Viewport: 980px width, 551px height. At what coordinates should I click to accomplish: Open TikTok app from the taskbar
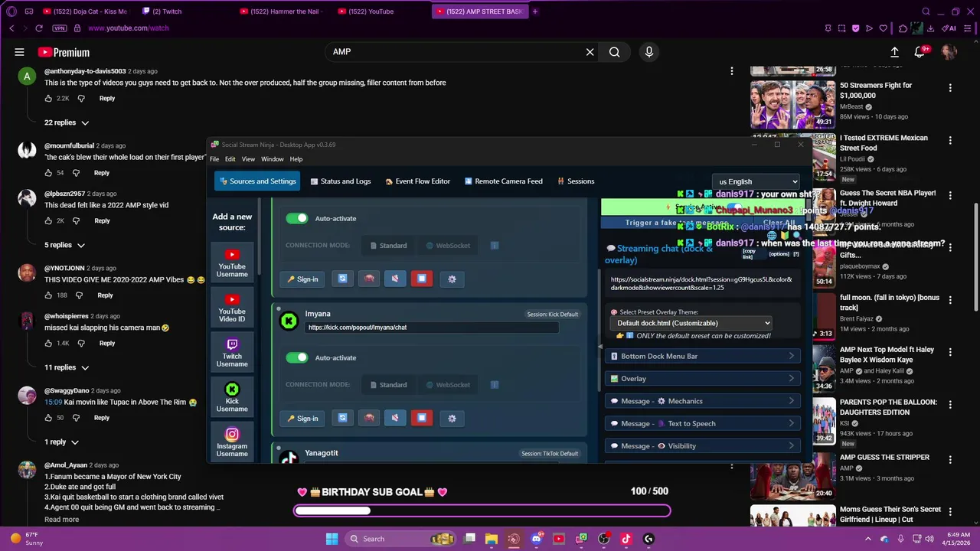pos(626,539)
